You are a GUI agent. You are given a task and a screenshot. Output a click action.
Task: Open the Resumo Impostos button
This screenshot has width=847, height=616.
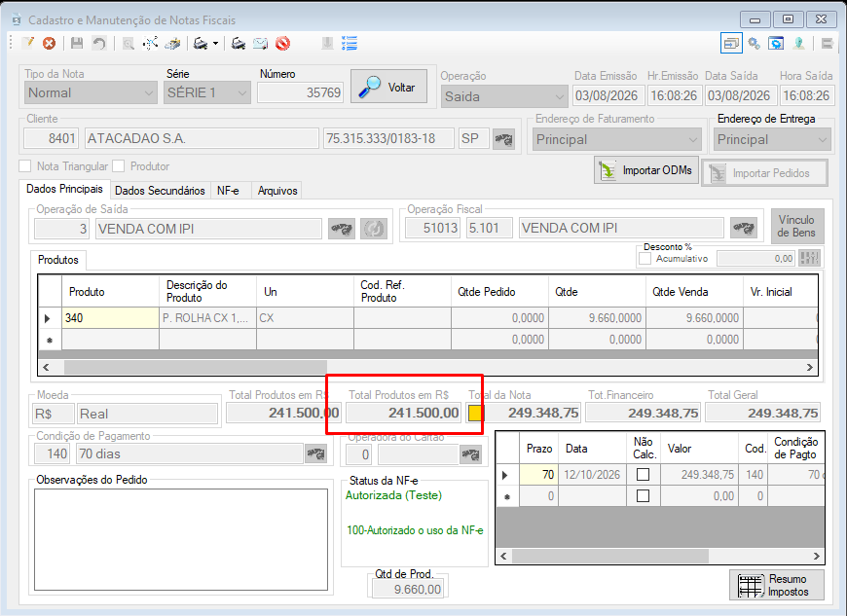(777, 585)
